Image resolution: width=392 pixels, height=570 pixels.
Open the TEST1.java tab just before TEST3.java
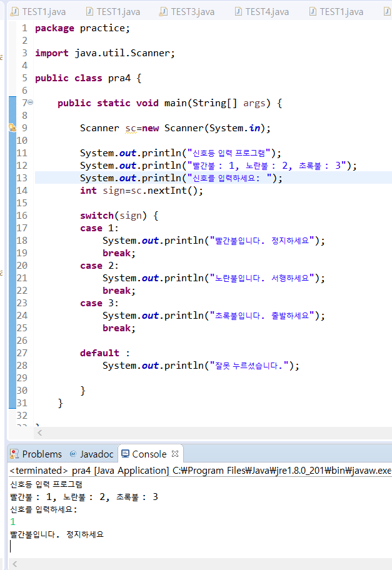pyautogui.click(x=113, y=12)
